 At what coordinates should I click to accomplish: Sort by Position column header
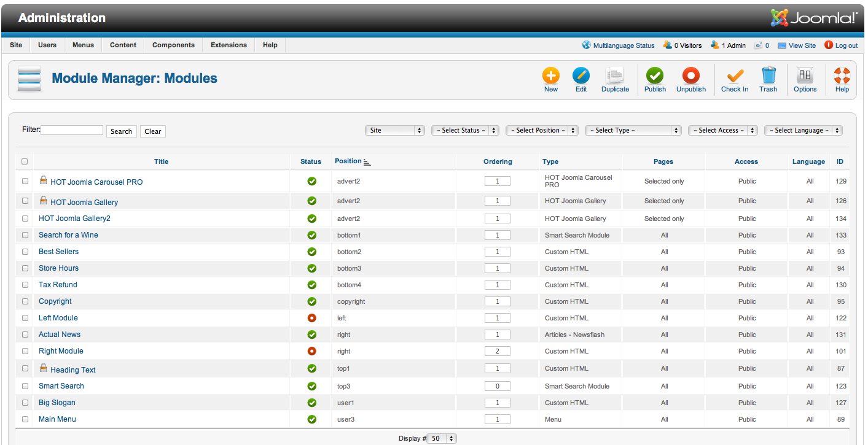click(348, 161)
